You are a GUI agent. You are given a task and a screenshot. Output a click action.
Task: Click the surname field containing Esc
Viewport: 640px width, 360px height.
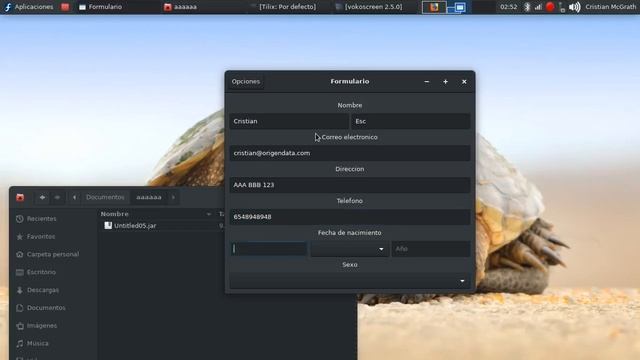pos(411,121)
